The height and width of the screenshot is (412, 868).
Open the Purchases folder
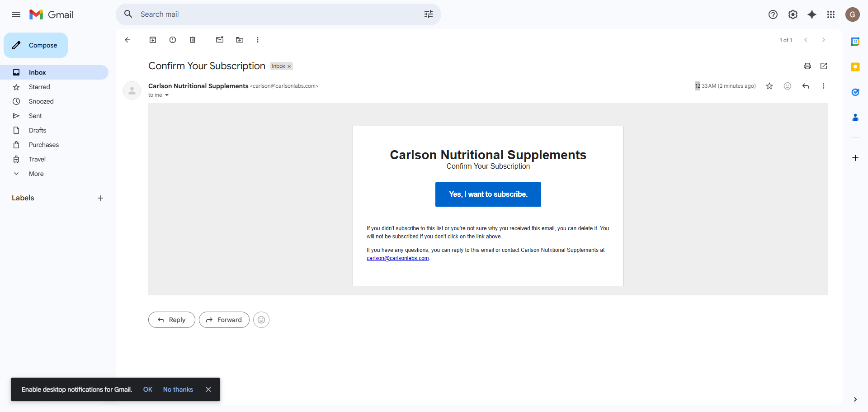(54, 145)
